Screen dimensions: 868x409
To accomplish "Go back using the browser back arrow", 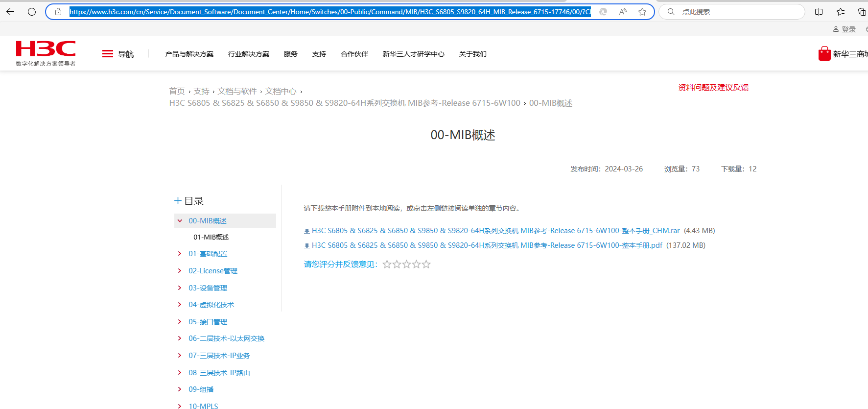I will (10, 12).
